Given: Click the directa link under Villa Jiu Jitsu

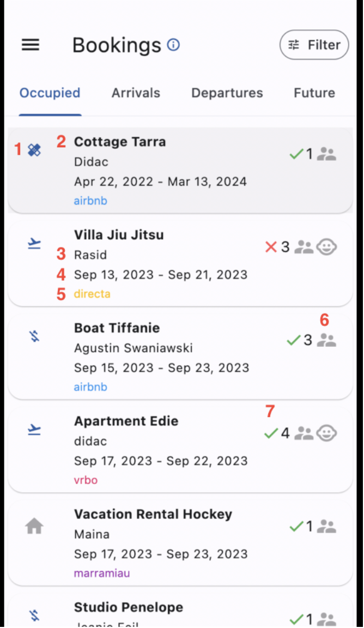Looking at the screenshot, I should tap(92, 294).
